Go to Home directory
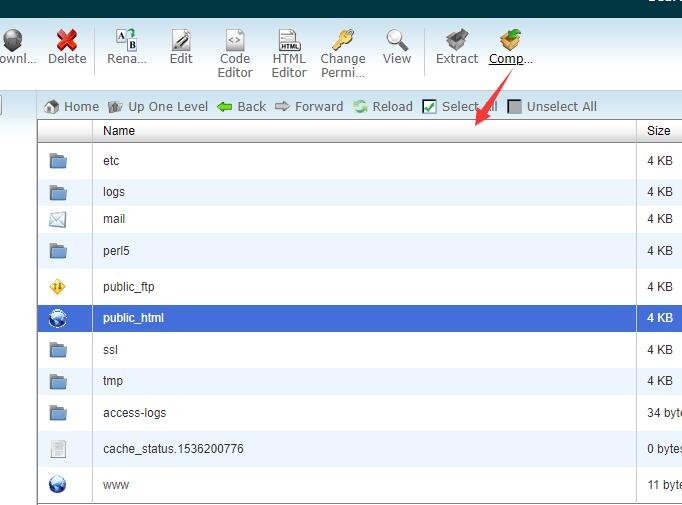This screenshot has height=505, width=682. tap(71, 107)
